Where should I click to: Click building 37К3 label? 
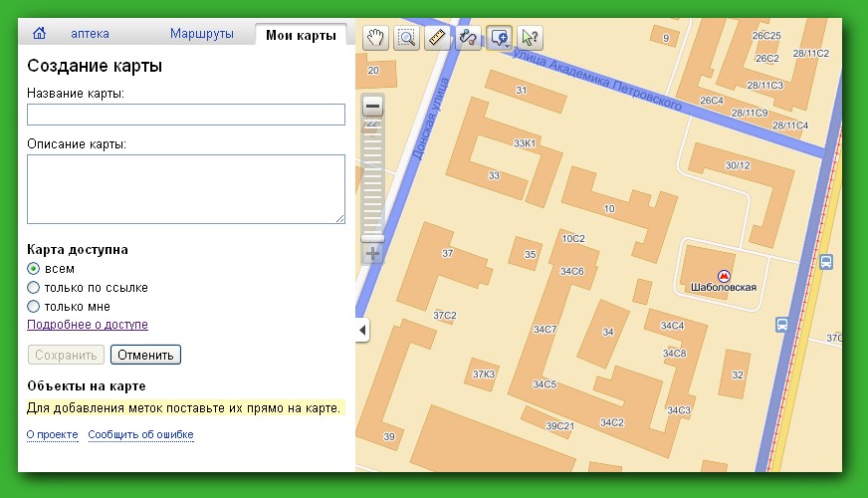point(483,373)
